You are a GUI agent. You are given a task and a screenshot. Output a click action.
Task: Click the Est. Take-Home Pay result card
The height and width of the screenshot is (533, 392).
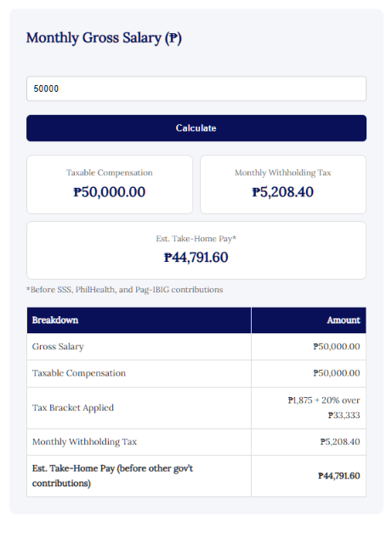pyautogui.click(x=196, y=251)
